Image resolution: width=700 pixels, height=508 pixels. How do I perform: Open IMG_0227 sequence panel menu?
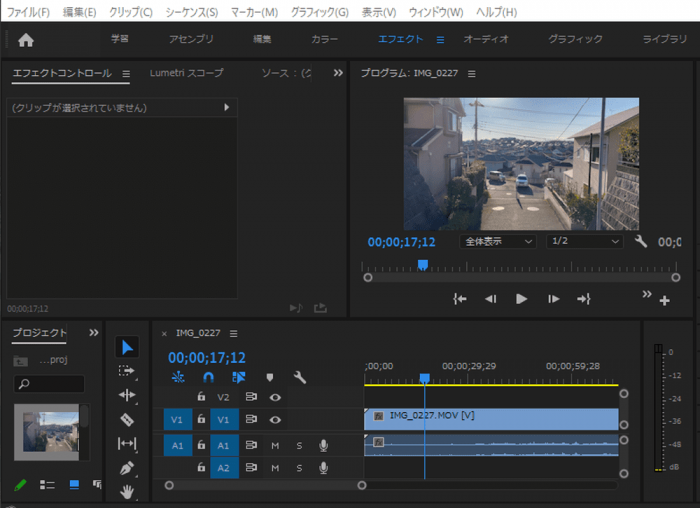pyautogui.click(x=233, y=333)
